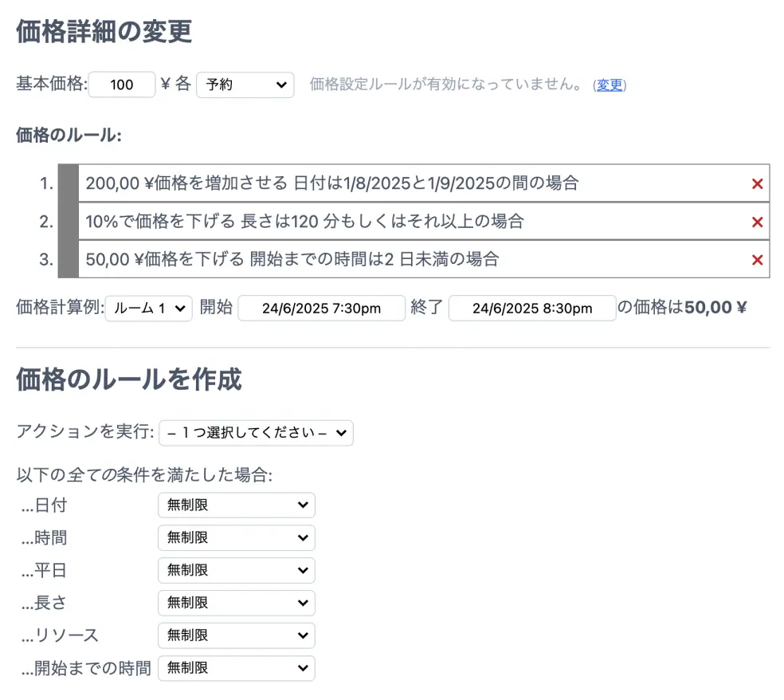This screenshot has width=784, height=700.
Task: Open the ルーム 1 dropdown
Action: pos(148,309)
